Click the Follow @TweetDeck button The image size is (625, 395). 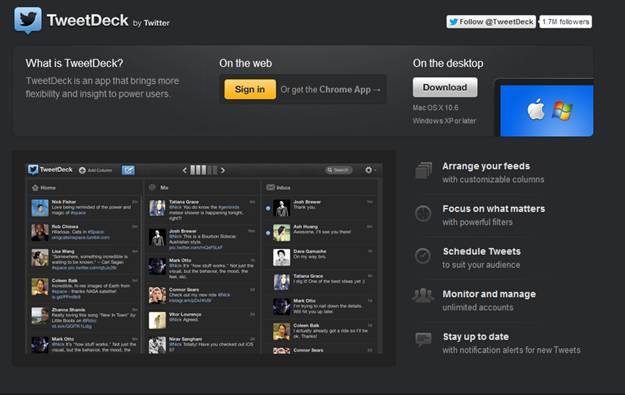491,22
